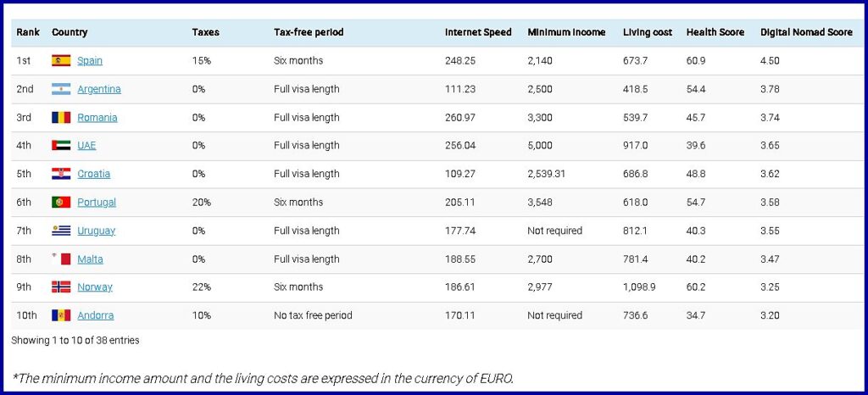Sort table by Rank column header
The image size is (868, 395).
pos(28,32)
